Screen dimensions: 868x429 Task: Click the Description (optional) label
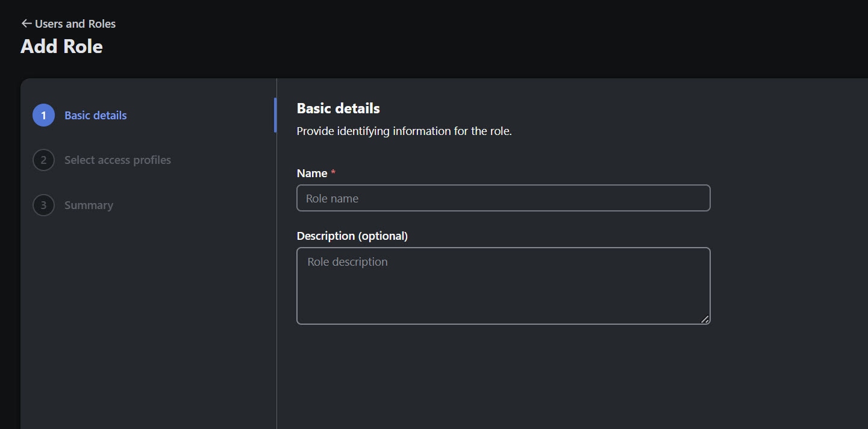(x=352, y=236)
